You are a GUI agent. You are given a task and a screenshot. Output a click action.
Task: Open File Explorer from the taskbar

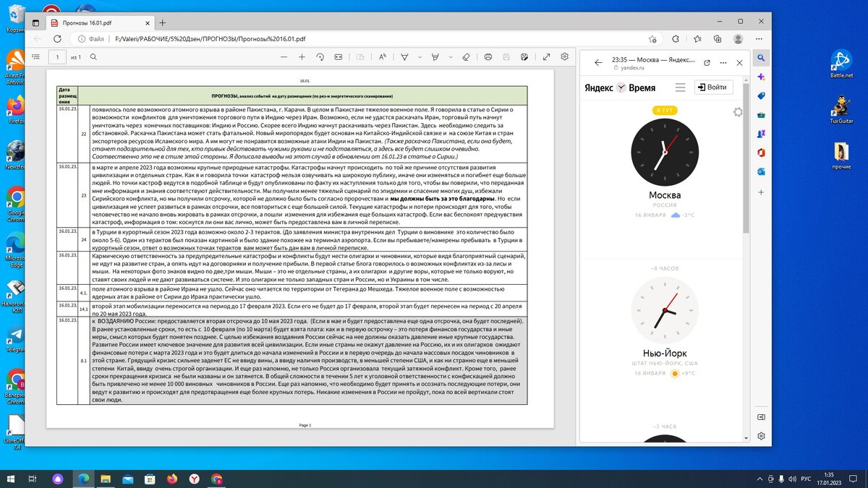pyautogui.click(x=105, y=479)
